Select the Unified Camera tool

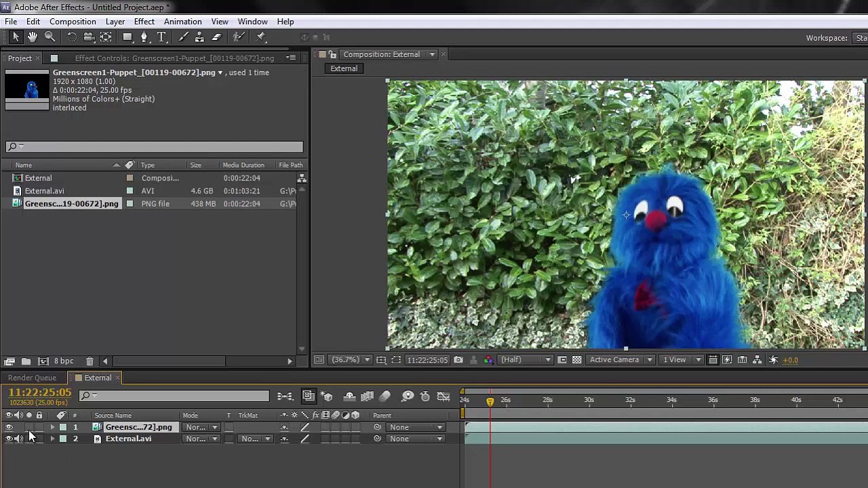pyautogui.click(x=89, y=37)
